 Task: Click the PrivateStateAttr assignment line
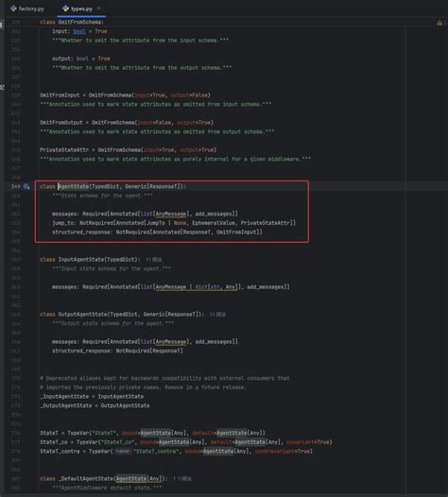129,150
